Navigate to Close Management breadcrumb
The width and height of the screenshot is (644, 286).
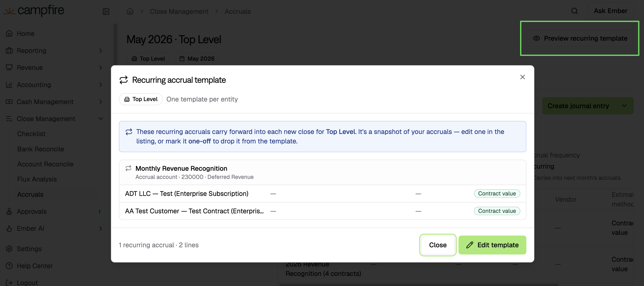point(179,11)
